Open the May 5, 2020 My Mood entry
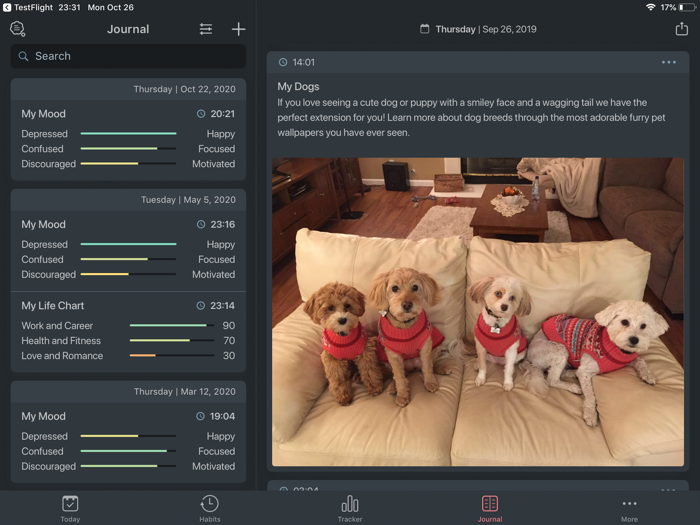This screenshot has height=525, width=700. point(128,250)
